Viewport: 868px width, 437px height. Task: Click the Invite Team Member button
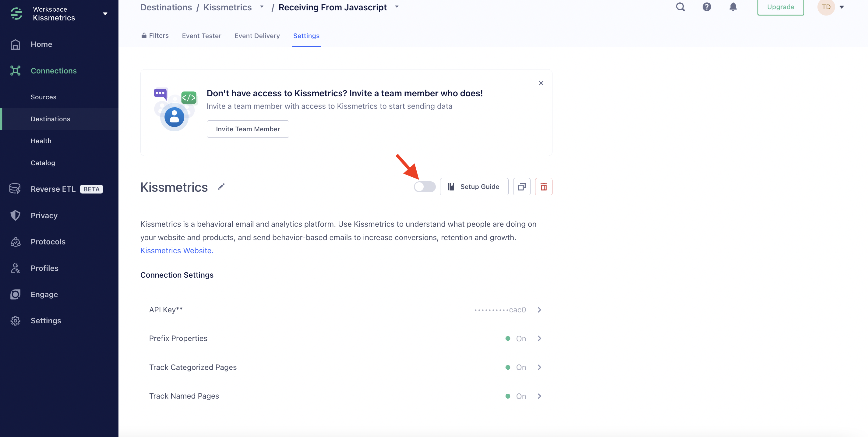click(x=248, y=129)
